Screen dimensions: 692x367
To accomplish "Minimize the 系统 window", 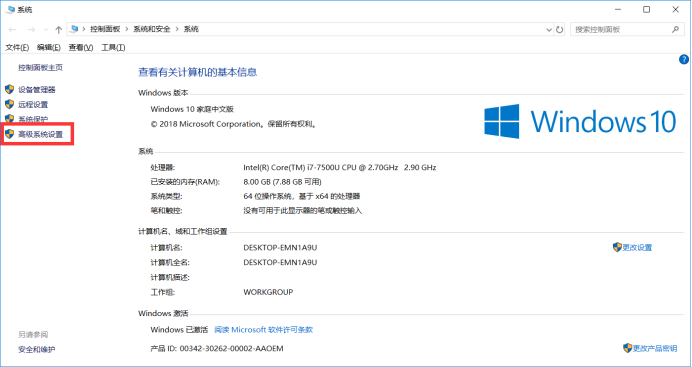I will click(x=617, y=9).
